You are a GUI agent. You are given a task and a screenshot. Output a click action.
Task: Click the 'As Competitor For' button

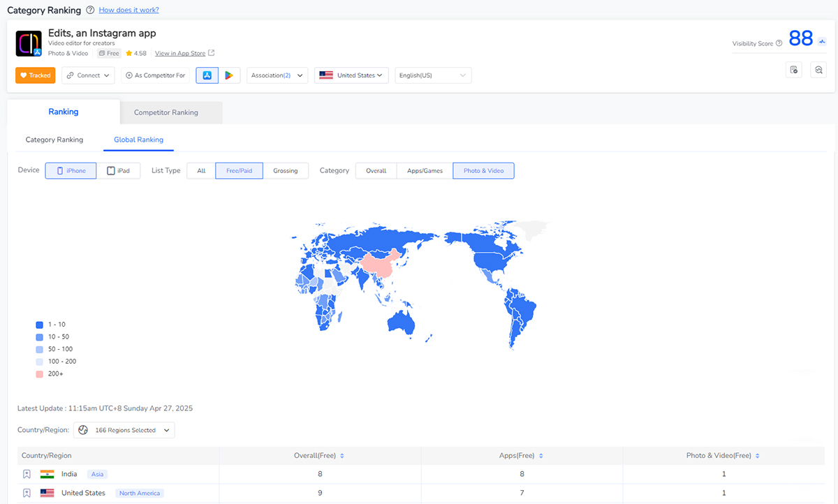pyautogui.click(x=156, y=75)
